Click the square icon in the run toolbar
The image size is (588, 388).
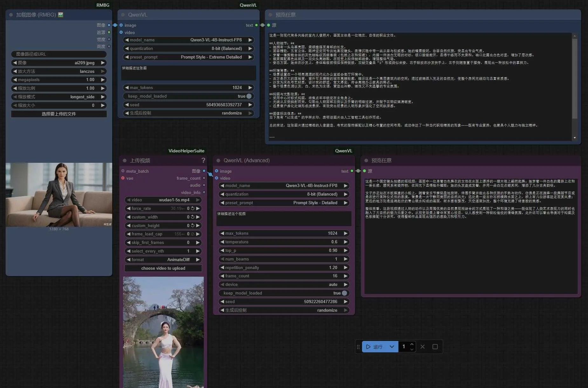pos(435,347)
